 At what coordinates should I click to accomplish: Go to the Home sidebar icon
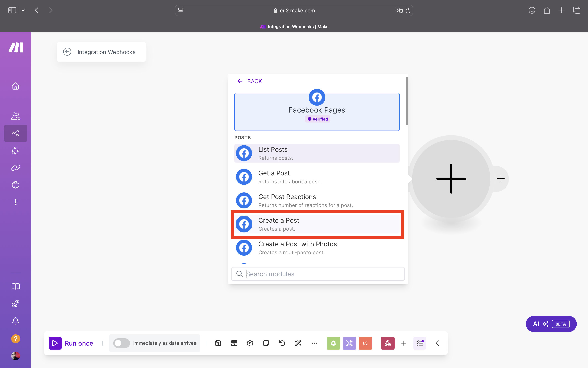coord(16,86)
